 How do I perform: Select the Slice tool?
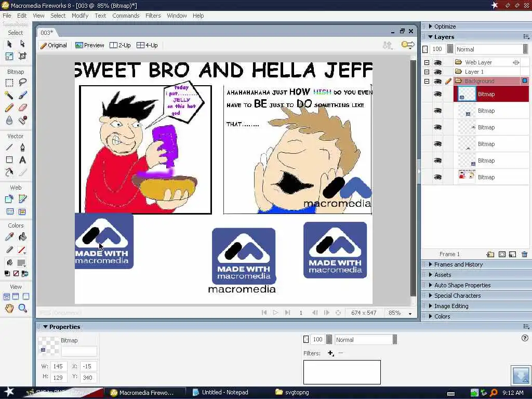coord(22,199)
